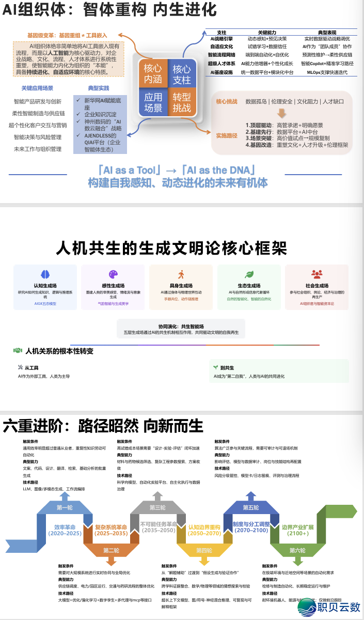
Task: Select the 核心内涵 orange tile
Action: click(153, 73)
